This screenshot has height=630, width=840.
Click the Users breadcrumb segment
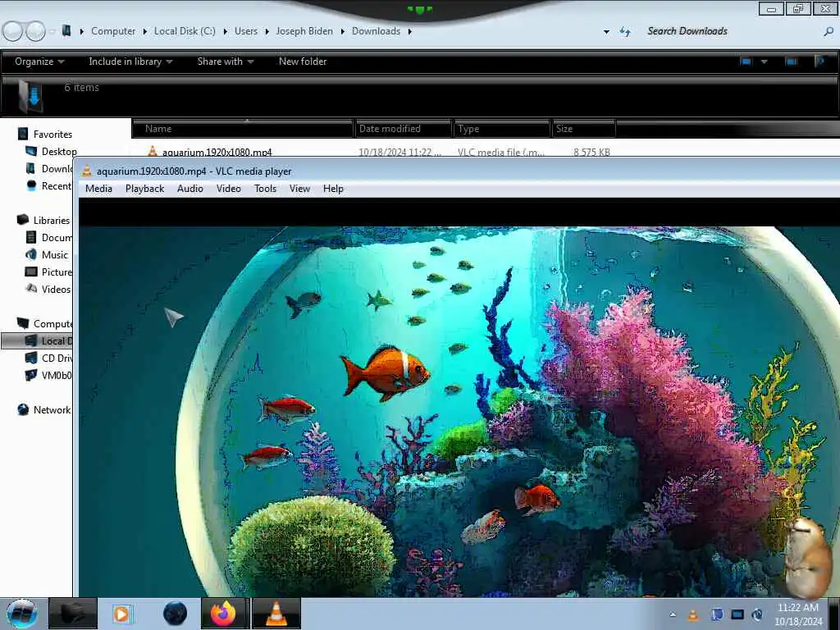click(246, 31)
